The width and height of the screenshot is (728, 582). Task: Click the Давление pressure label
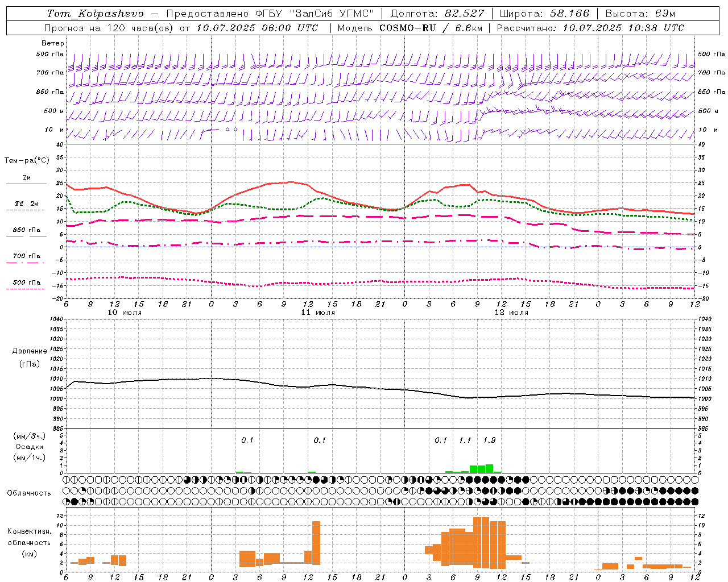(x=30, y=351)
